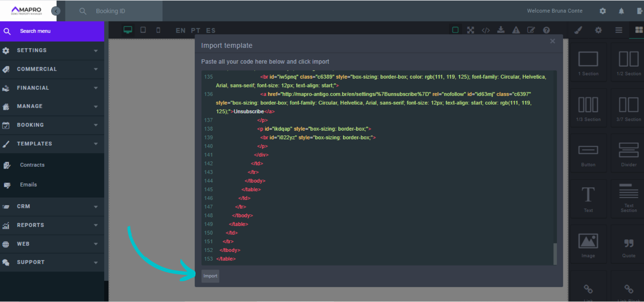Expand the BOOKING menu section
This screenshot has width=644, height=302.
pyautogui.click(x=52, y=125)
